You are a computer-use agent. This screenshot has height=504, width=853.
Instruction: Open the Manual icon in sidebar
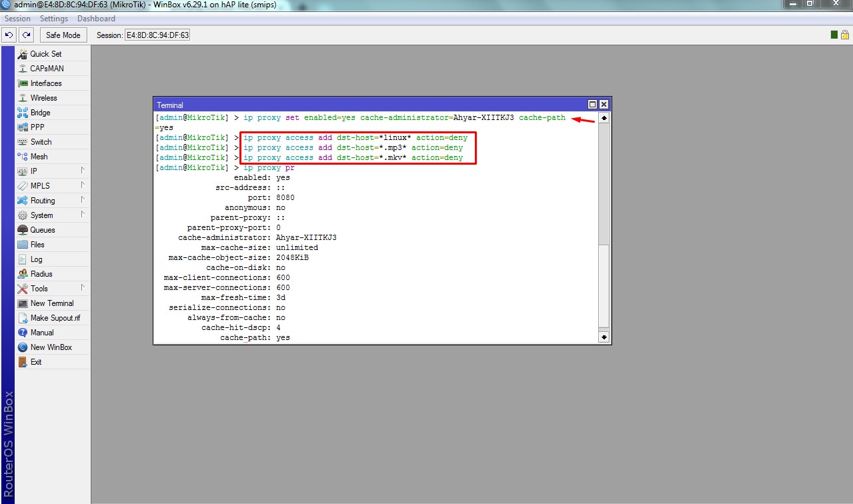(23, 333)
